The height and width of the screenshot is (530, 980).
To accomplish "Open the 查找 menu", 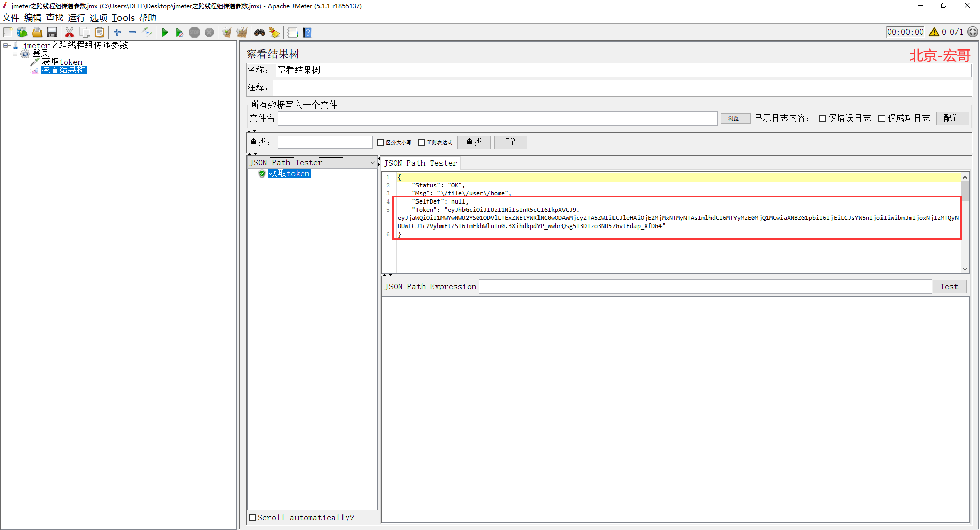I will coord(55,18).
